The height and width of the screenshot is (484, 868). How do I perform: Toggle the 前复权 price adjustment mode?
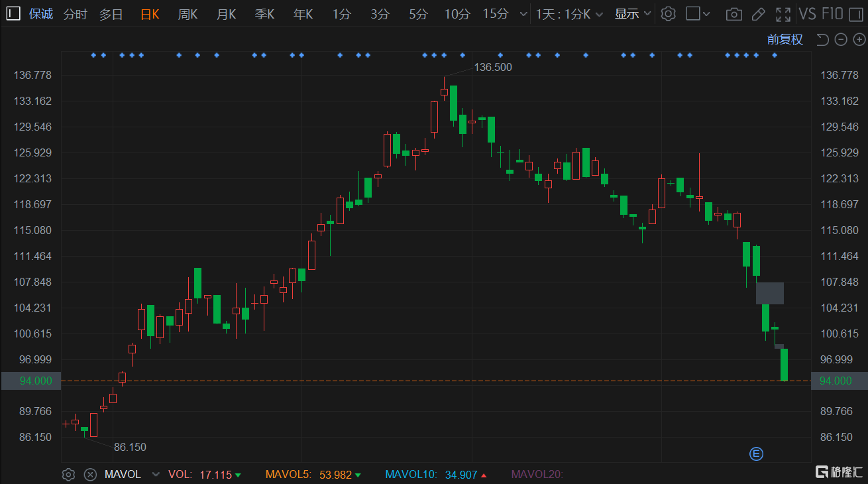[785, 40]
